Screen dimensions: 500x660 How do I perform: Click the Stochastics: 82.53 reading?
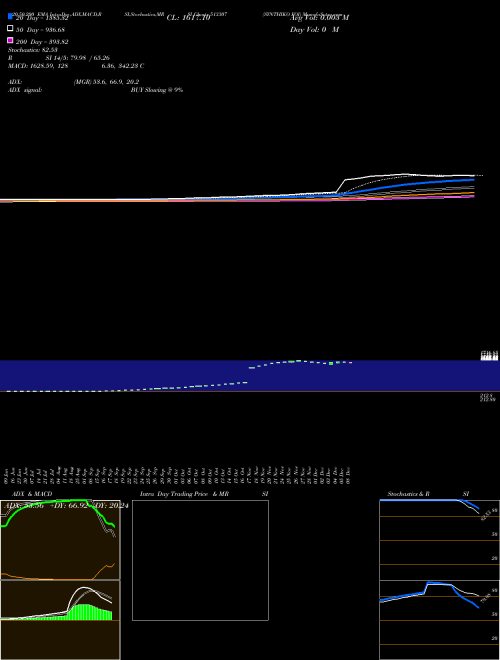click(x=32, y=50)
